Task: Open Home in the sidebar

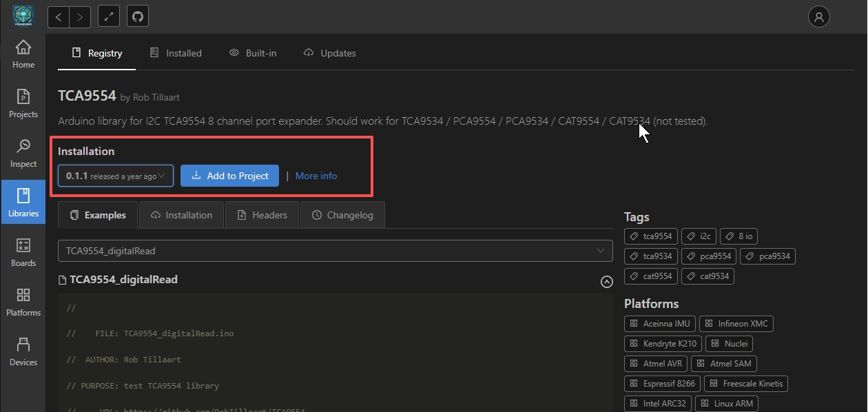Action: (23, 55)
